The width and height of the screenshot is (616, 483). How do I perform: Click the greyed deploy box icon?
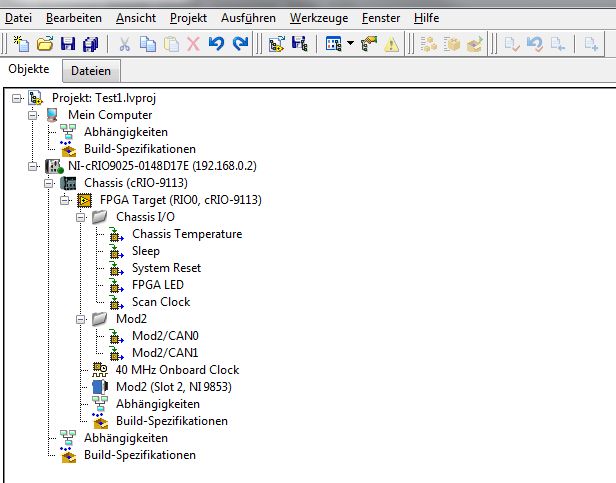(x=475, y=44)
